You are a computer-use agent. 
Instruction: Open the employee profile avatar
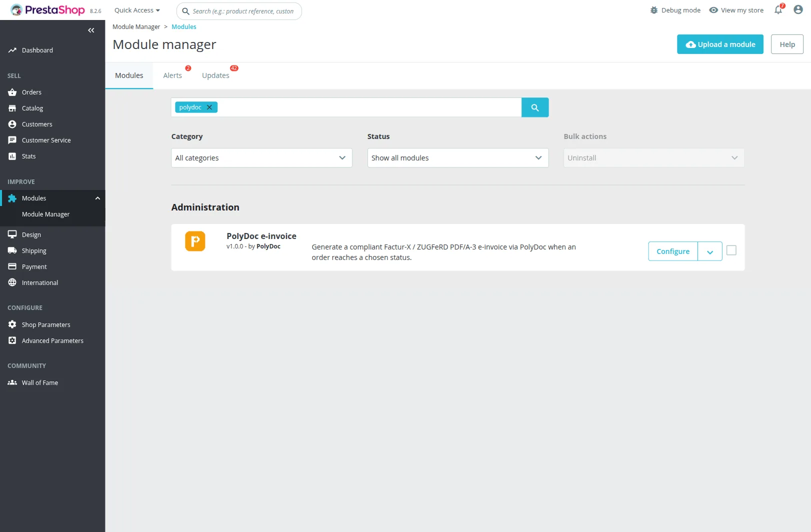tap(798, 9)
